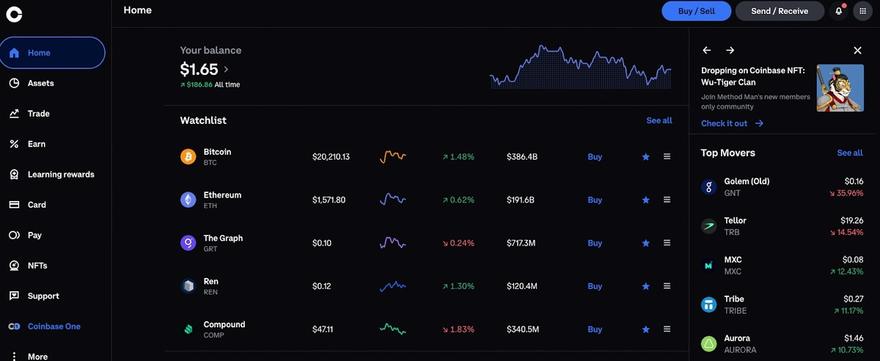Click Buy for Ren
Viewport: 880px width, 361px height.
595,286
